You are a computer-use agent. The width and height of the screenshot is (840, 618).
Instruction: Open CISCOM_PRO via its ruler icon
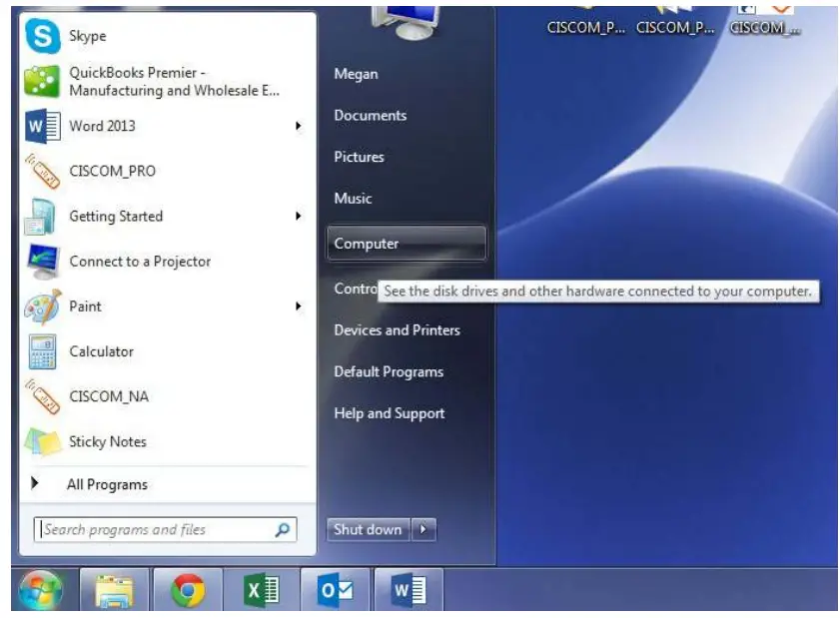tap(42, 171)
